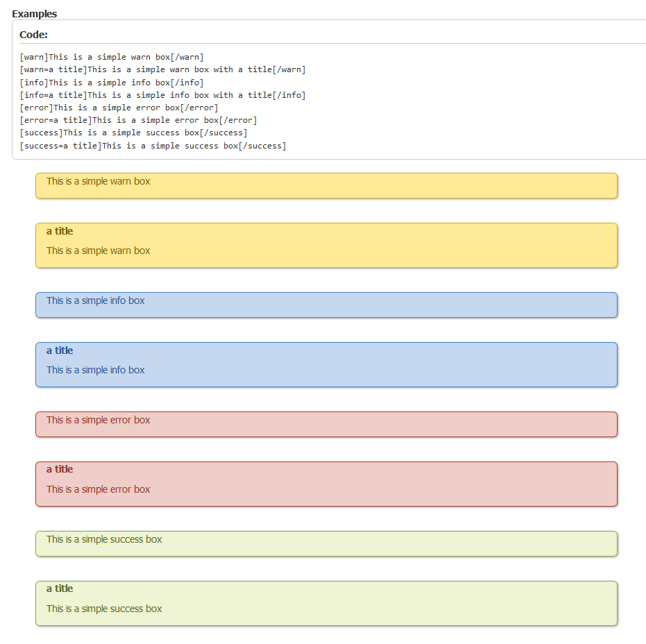The height and width of the screenshot is (644, 646).
Task: Click body text of the titled success box
Action: [104, 609]
